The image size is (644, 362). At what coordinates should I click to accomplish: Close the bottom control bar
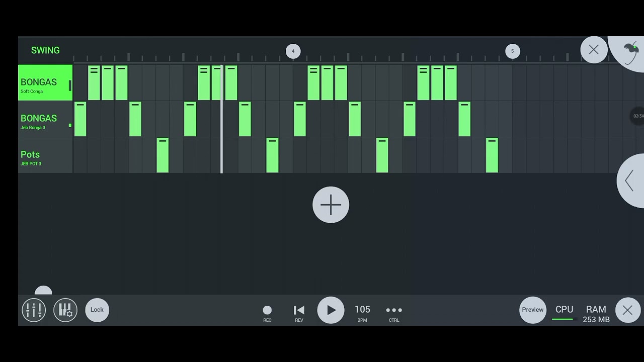point(627,310)
